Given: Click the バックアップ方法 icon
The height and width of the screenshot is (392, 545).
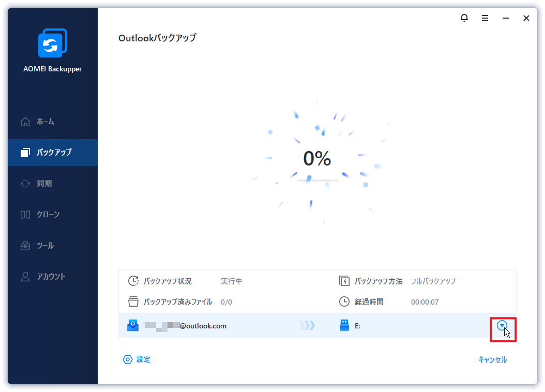Looking at the screenshot, I should [x=344, y=281].
